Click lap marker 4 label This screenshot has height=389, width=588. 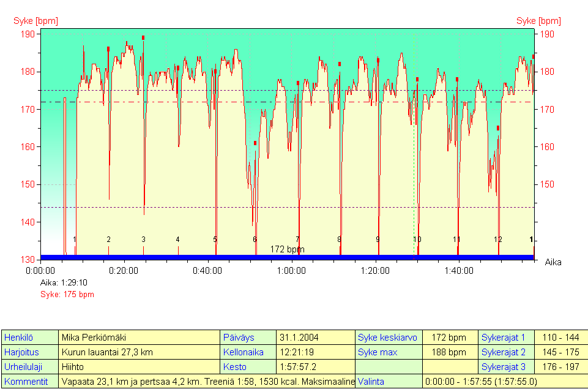click(178, 240)
